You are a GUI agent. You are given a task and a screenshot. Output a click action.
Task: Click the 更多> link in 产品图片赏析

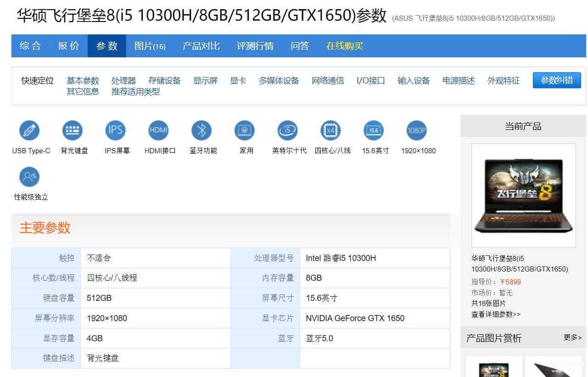click(572, 338)
